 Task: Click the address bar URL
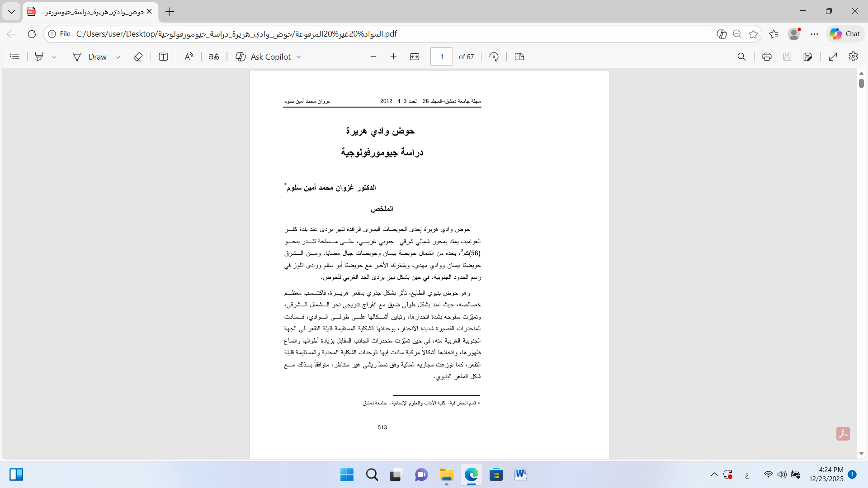click(236, 34)
